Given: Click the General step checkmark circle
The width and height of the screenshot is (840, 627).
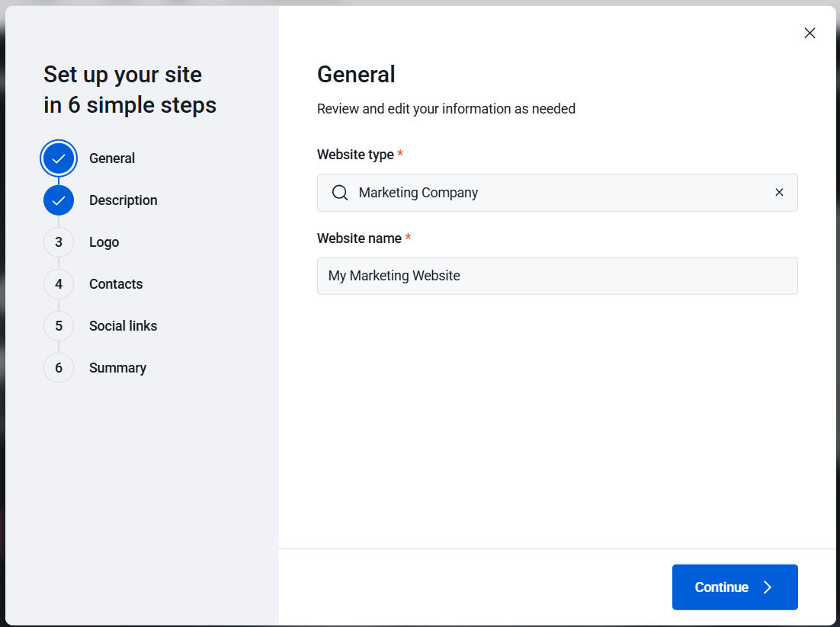Looking at the screenshot, I should (x=59, y=158).
